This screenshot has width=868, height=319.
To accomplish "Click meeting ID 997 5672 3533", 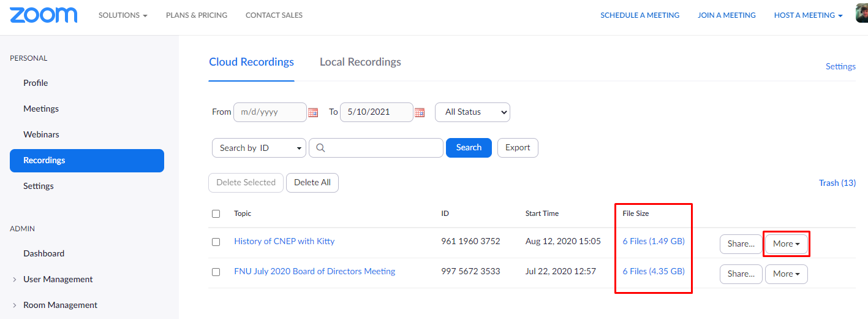I will [470, 271].
